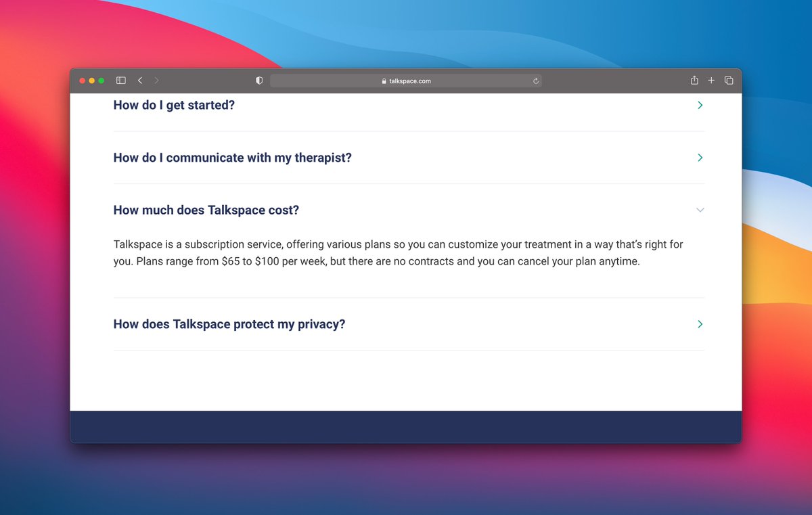Toggle the Safari sidebar icon

(x=121, y=81)
